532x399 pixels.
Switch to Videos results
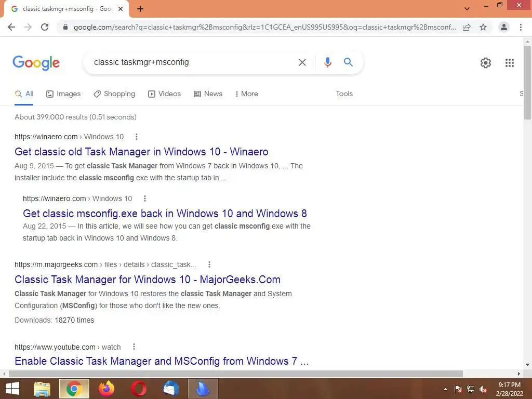click(x=165, y=94)
